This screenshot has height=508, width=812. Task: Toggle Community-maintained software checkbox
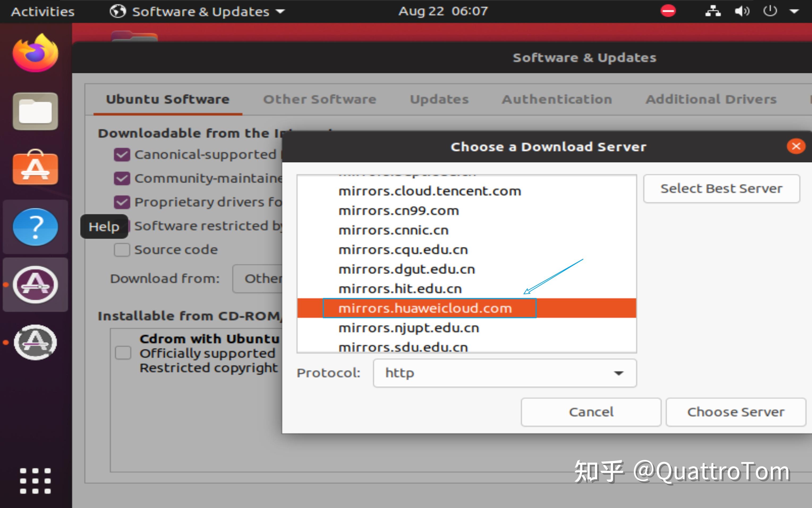click(122, 178)
